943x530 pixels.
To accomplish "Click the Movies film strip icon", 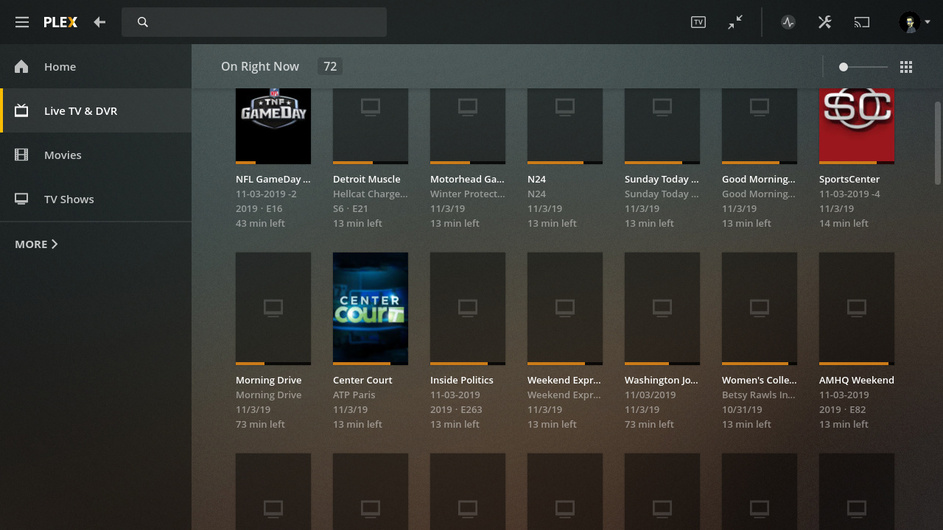I will click(22, 155).
